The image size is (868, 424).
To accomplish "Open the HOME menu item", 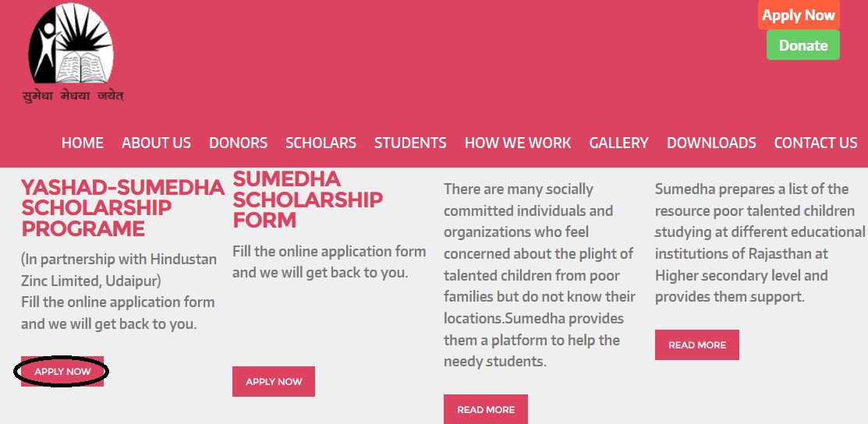I will 83,143.
